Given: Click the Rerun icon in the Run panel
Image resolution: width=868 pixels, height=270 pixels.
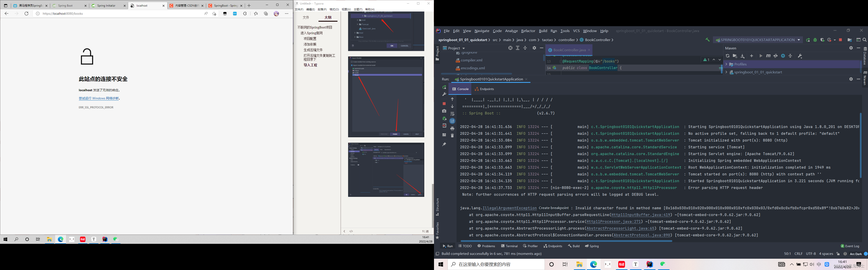Looking at the screenshot, I should point(444,87).
